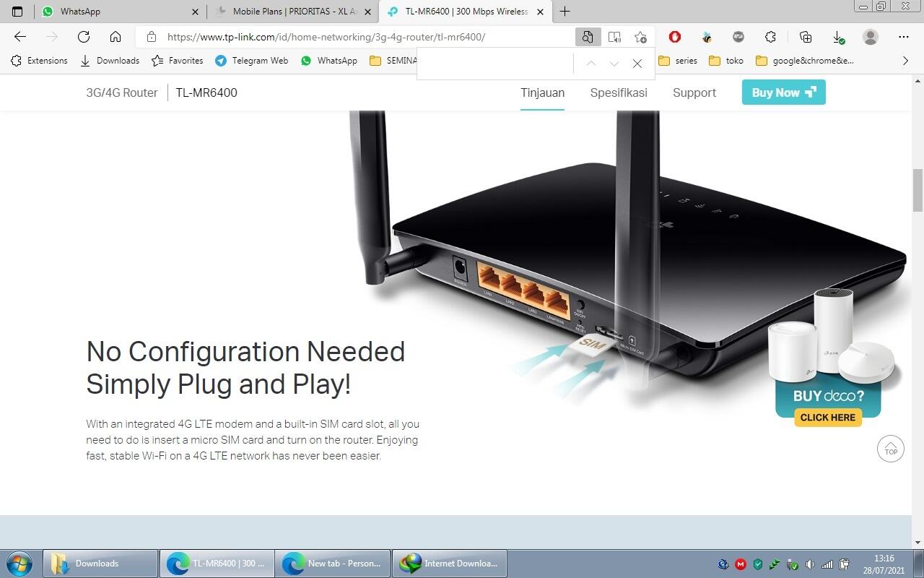Open the Telegram Web favorite
This screenshot has width=924, height=578.
pos(250,61)
